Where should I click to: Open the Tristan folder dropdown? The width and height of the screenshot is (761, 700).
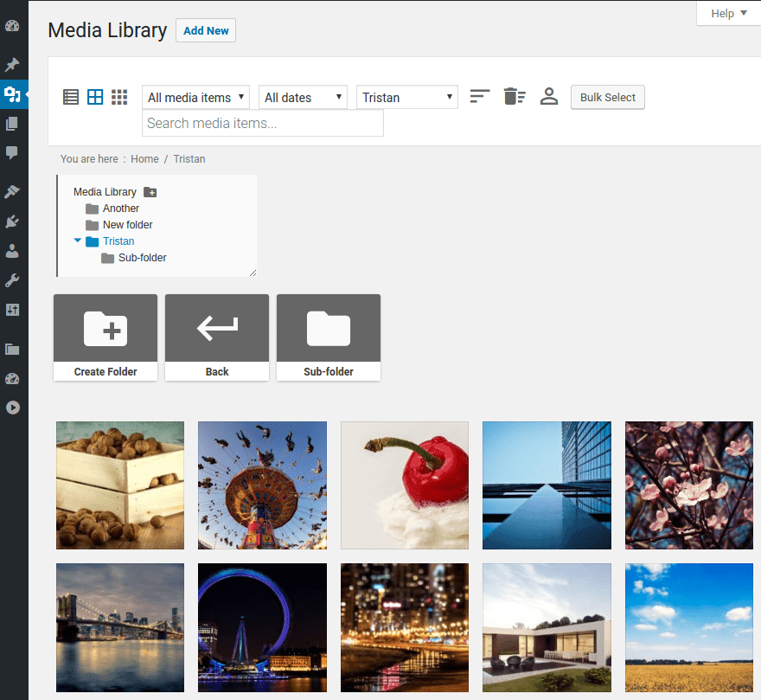click(x=406, y=98)
